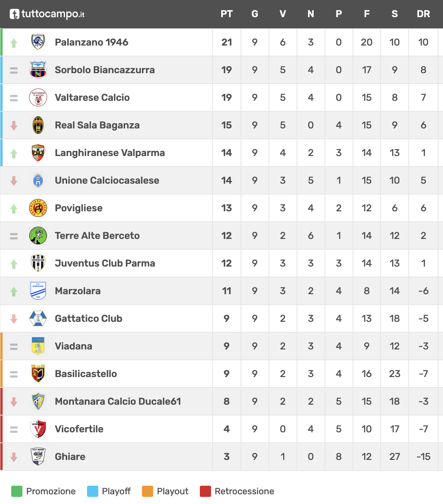Open the Unione Calciocasalese team link
Image resolution: width=443 pixels, height=504 pixels.
click(x=107, y=180)
